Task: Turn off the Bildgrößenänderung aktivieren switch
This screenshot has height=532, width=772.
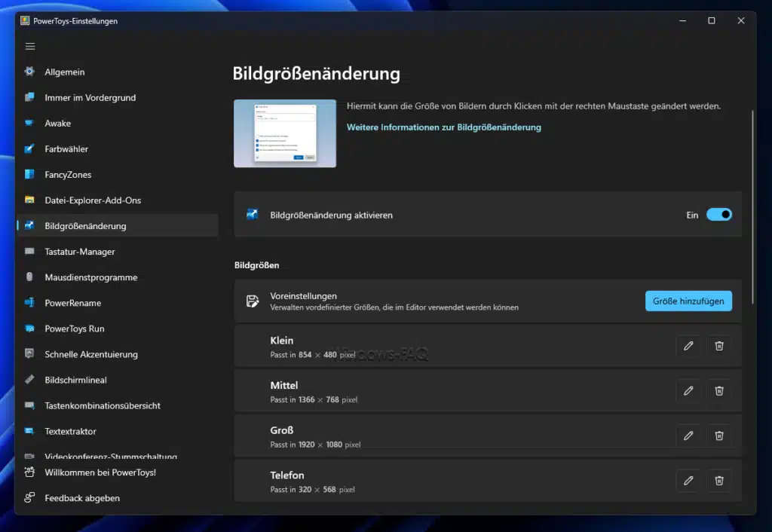Action: pos(718,215)
